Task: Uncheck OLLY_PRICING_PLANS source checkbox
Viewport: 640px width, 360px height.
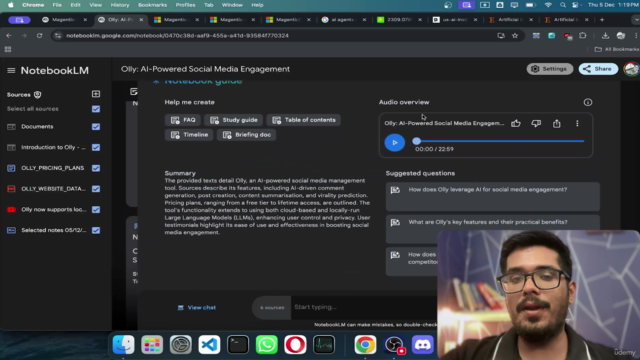Action: [96, 168]
